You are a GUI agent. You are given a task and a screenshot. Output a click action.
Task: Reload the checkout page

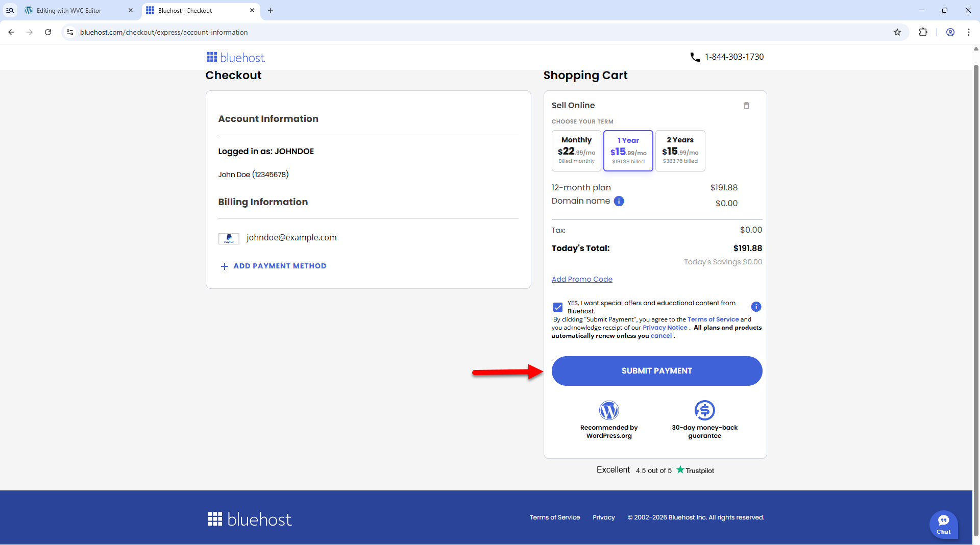click(x=48, y=32)
